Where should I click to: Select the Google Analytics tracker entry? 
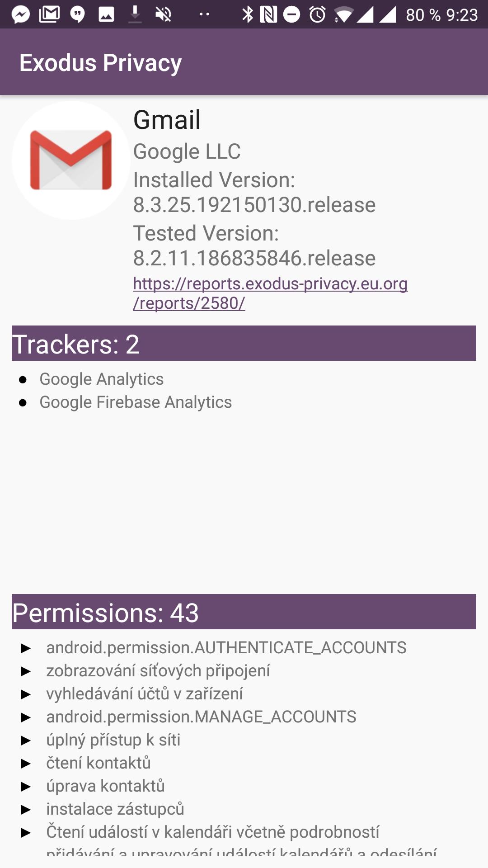tap(102, 379)
